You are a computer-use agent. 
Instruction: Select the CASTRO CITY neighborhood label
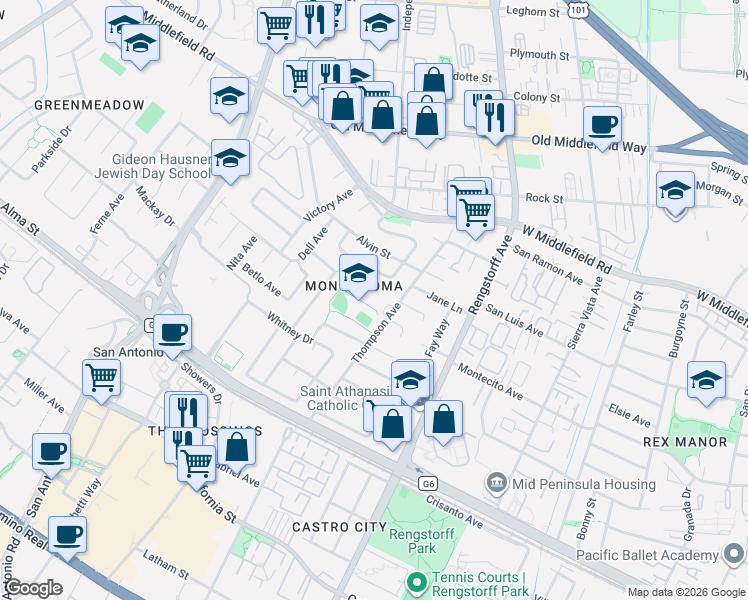click(x=340, y=527)
